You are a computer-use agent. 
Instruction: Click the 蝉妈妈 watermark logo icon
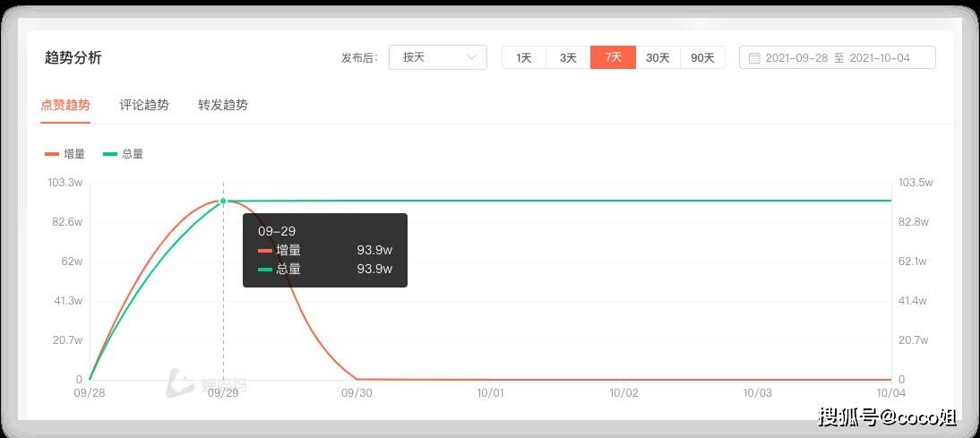click(x=181, y=384)
